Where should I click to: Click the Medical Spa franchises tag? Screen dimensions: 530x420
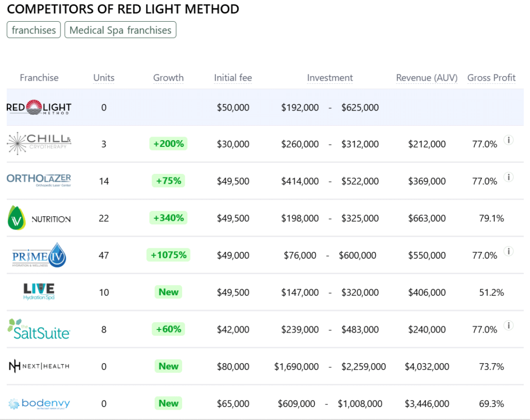[x=120, y=29]
